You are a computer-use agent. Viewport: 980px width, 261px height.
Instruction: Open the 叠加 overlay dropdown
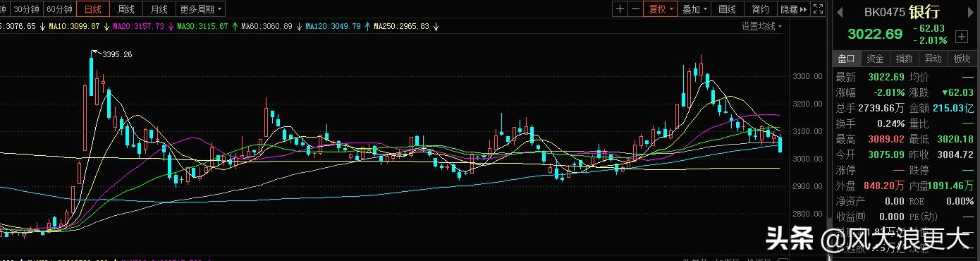click(694, 9)
